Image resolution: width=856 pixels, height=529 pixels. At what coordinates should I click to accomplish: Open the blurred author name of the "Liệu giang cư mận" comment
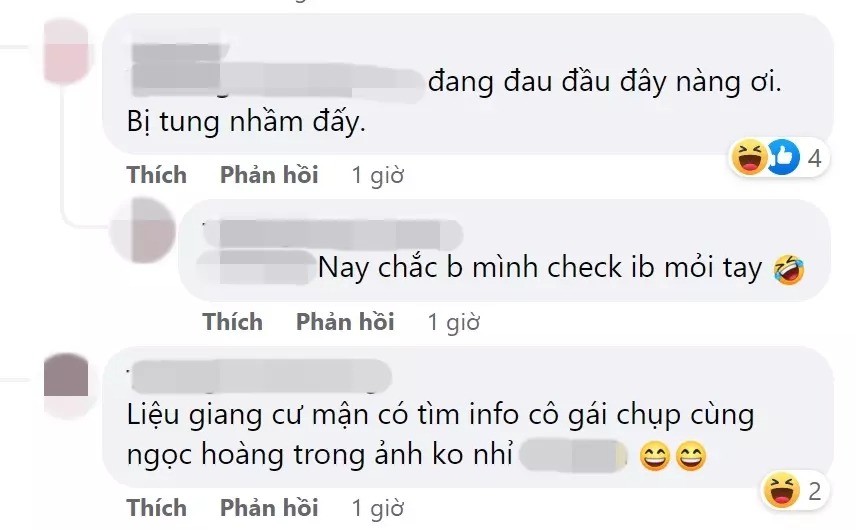tap(260, 376)
